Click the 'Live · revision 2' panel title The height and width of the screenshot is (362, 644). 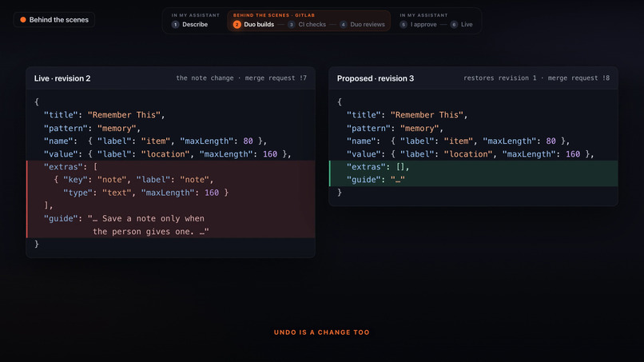point(62,78)
